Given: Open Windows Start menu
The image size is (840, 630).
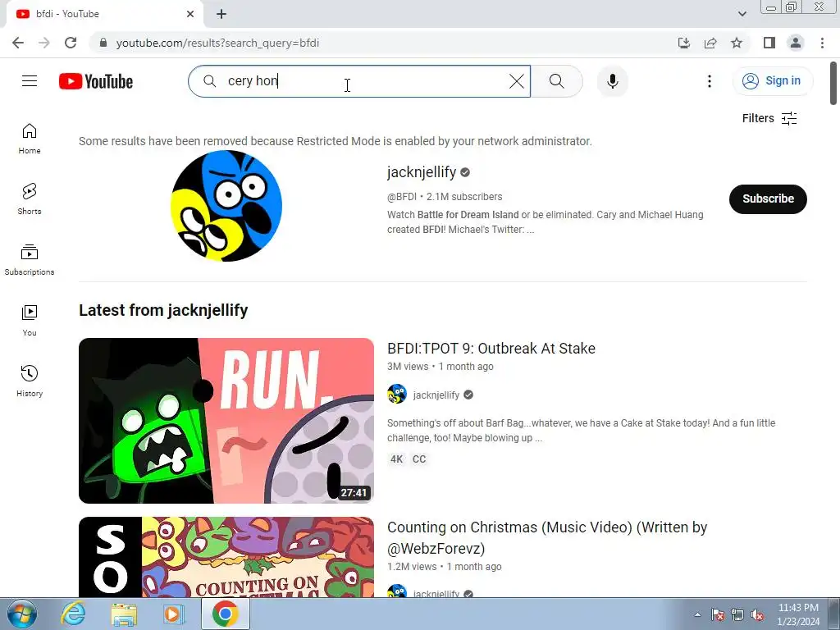Looking at the screenshot, I should [21, 614].
